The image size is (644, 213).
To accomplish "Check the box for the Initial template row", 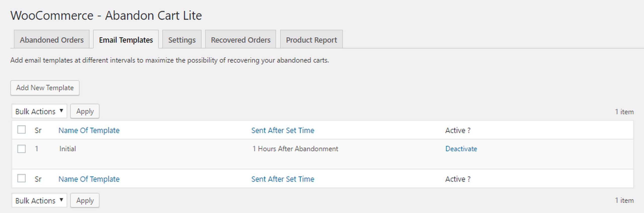I will point(21,149).
